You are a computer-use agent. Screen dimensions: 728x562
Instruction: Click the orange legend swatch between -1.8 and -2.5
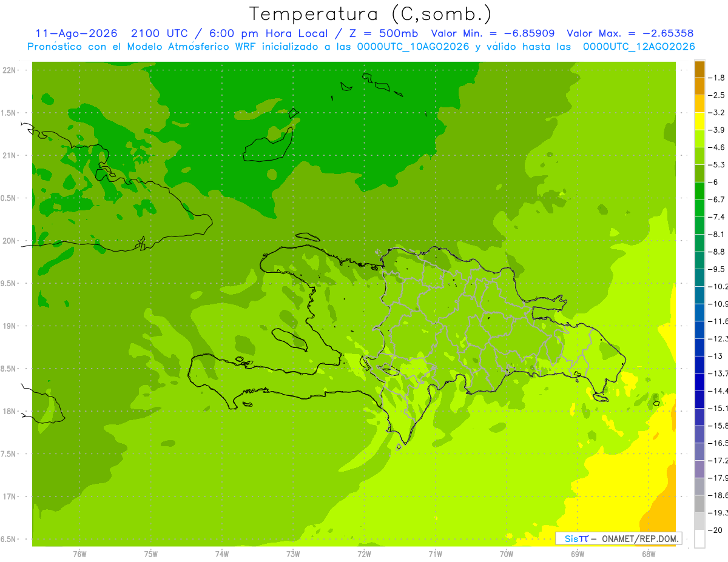tap(699, 86)
